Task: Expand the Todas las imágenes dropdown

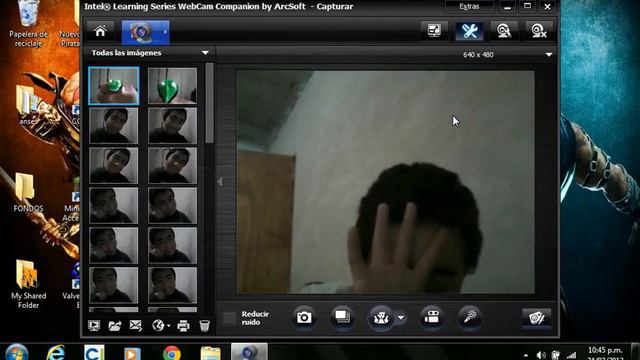Action: pos(205,53)
